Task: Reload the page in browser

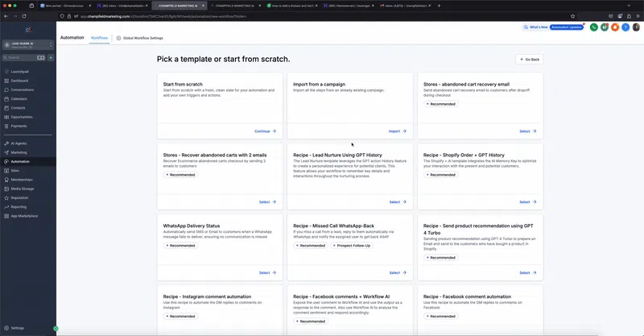Action: [24, 16]
